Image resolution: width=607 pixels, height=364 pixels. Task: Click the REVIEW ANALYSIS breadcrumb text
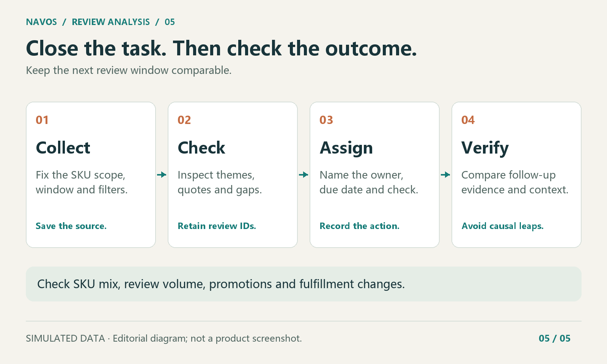(111, 22)
